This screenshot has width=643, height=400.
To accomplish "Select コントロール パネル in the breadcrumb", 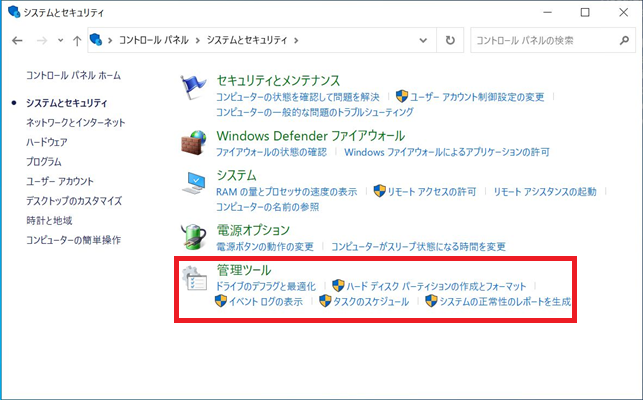I will tap(154, 40).
